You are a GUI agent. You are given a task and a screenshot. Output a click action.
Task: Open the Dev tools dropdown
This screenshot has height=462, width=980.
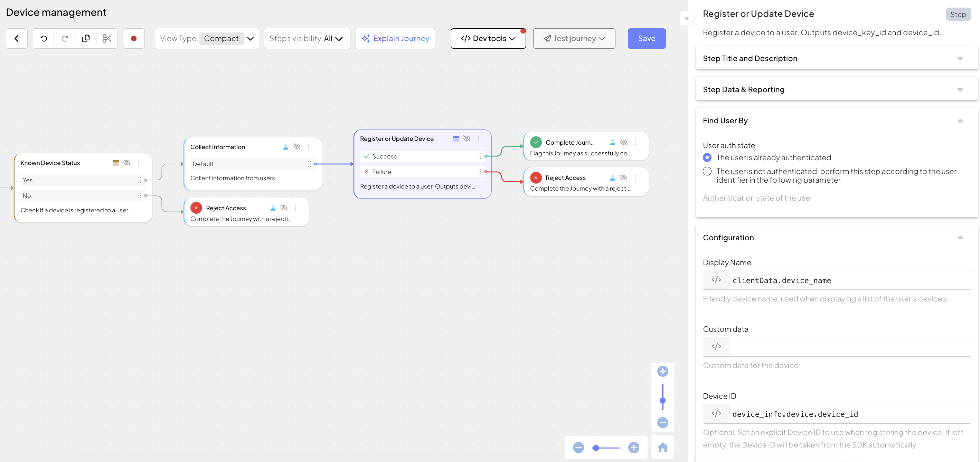click(488, 38)
